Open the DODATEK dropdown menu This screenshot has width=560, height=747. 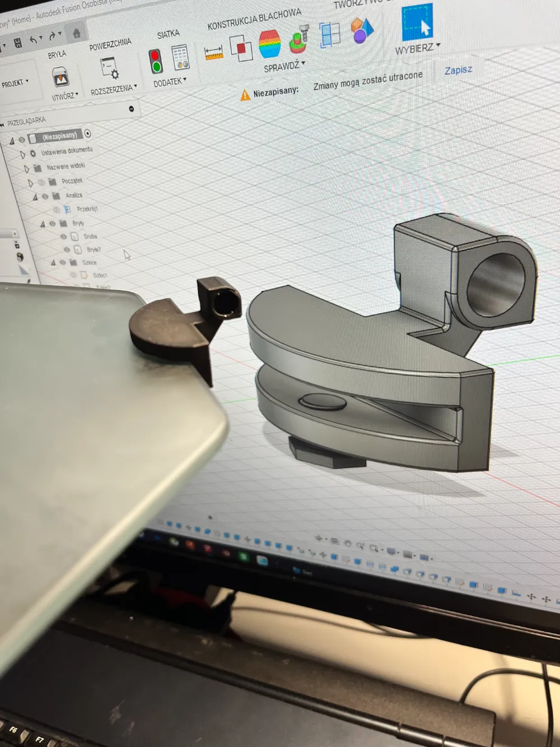170,82
